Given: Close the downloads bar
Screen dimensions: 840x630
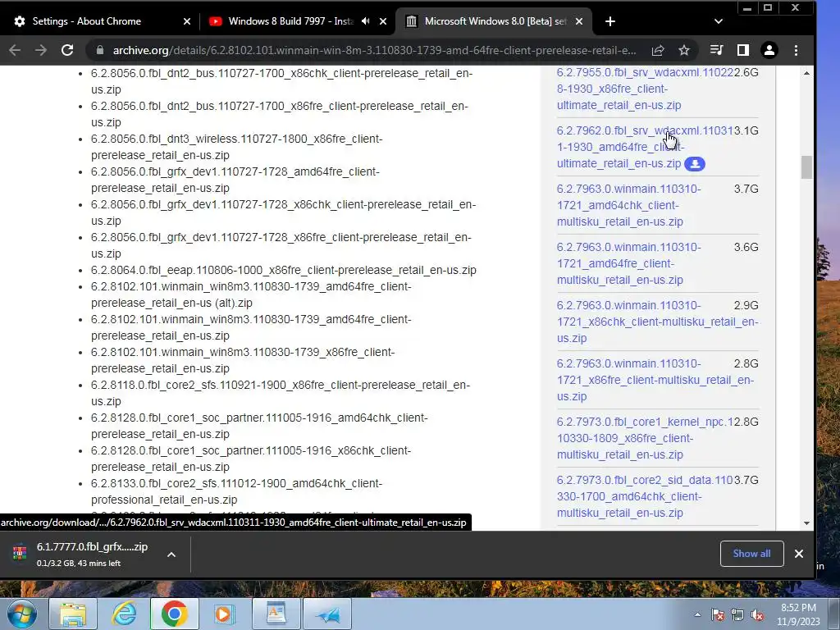Looking at the screenshot, I should pos(799,554).
